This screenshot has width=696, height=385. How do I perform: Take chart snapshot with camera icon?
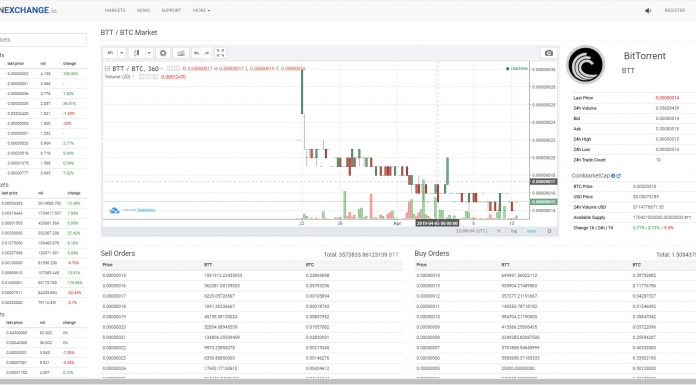click(549, 53)
